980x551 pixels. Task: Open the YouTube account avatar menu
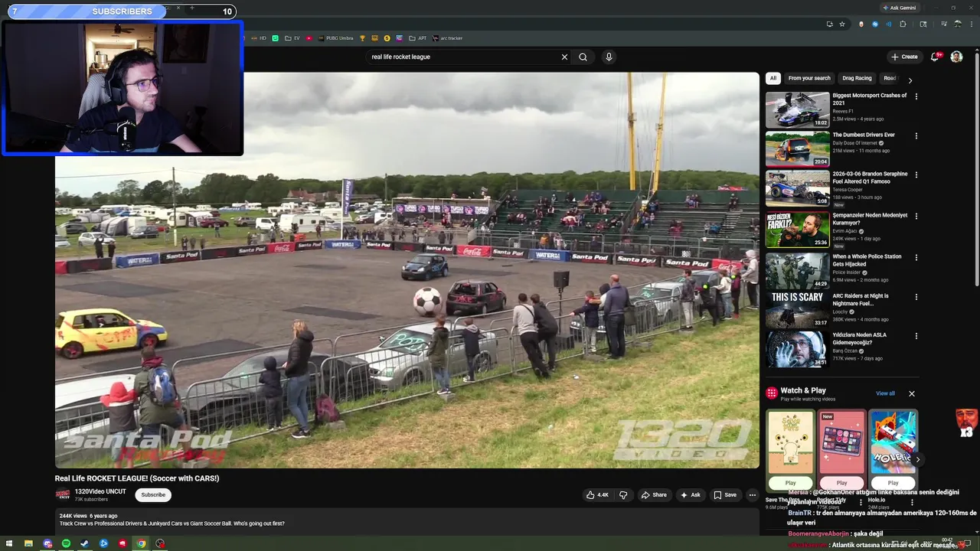click(956, 57)
